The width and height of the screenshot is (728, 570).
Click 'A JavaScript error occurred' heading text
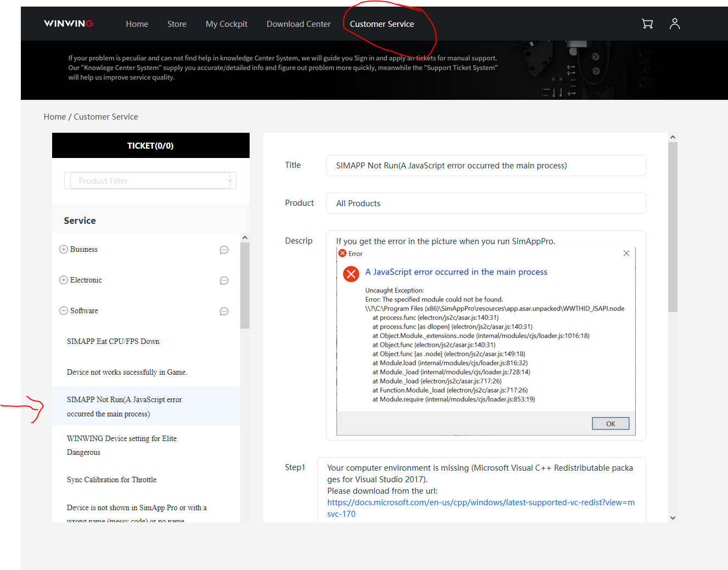tap(456, 272)
